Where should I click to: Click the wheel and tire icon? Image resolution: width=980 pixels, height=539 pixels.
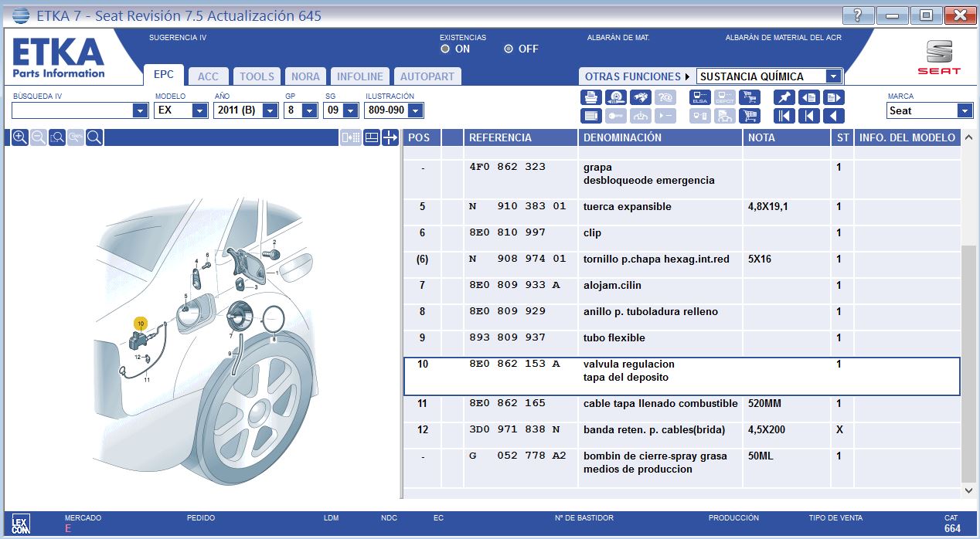coord(616,97)
